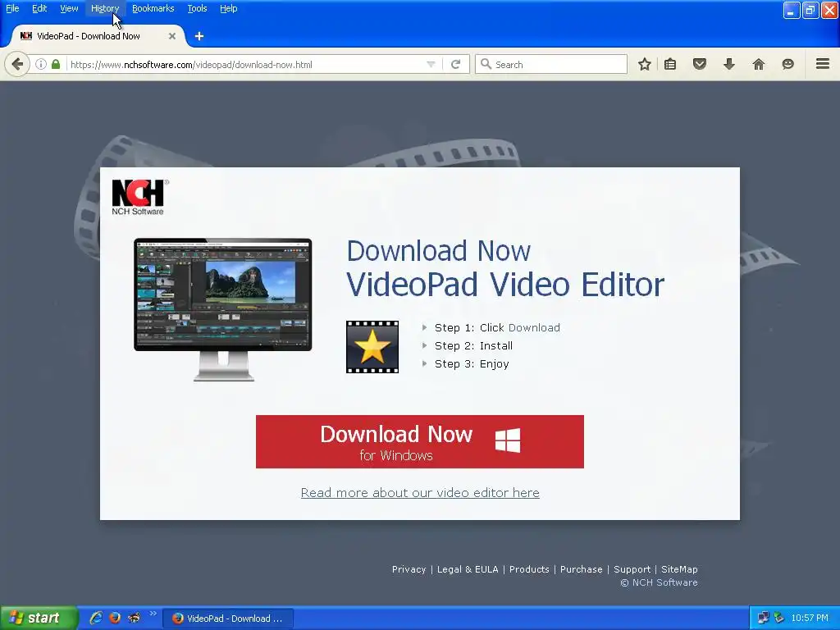Open the Hello chat smiley icon
Screen dimensions: 840x630
(787, 64)
